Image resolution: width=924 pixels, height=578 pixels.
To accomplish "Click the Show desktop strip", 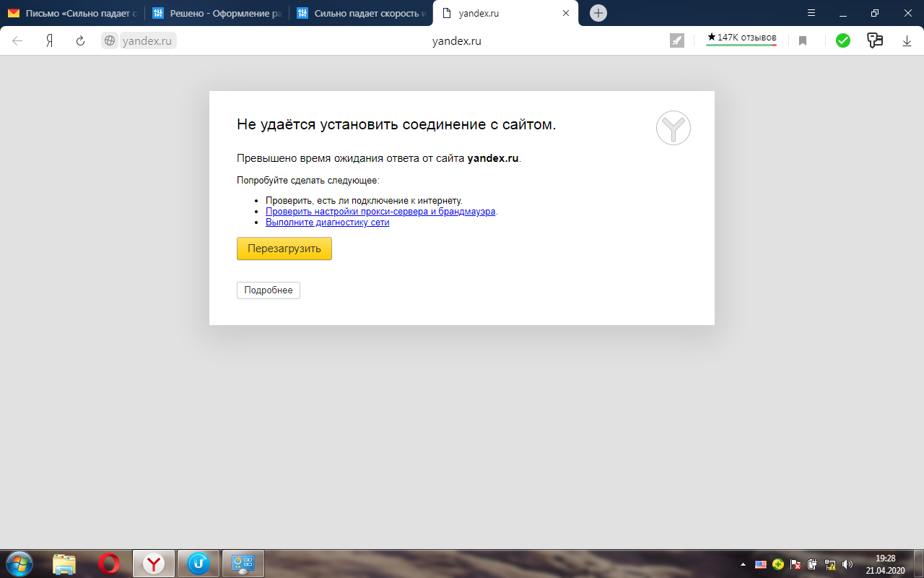I will click(x=918, y=564).
